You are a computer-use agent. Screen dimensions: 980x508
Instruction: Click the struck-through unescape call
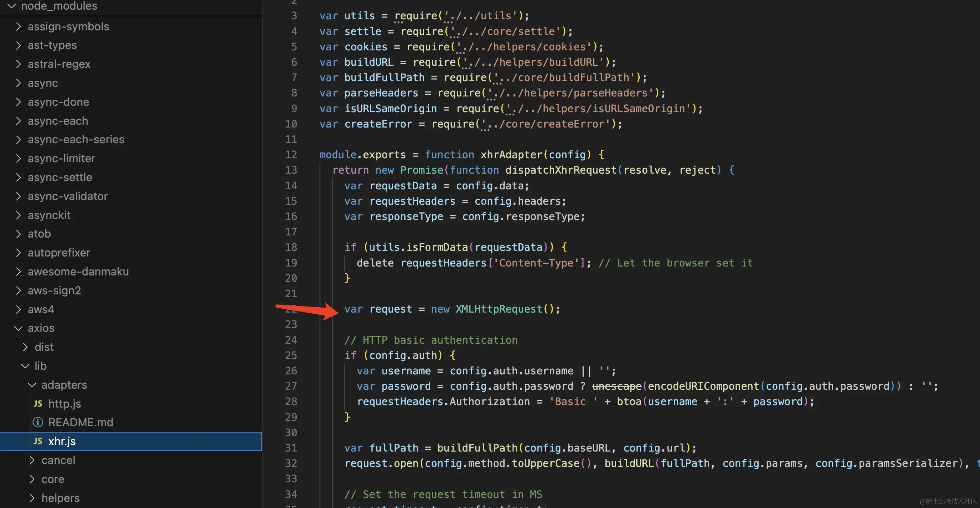click(x=617, y=386)
